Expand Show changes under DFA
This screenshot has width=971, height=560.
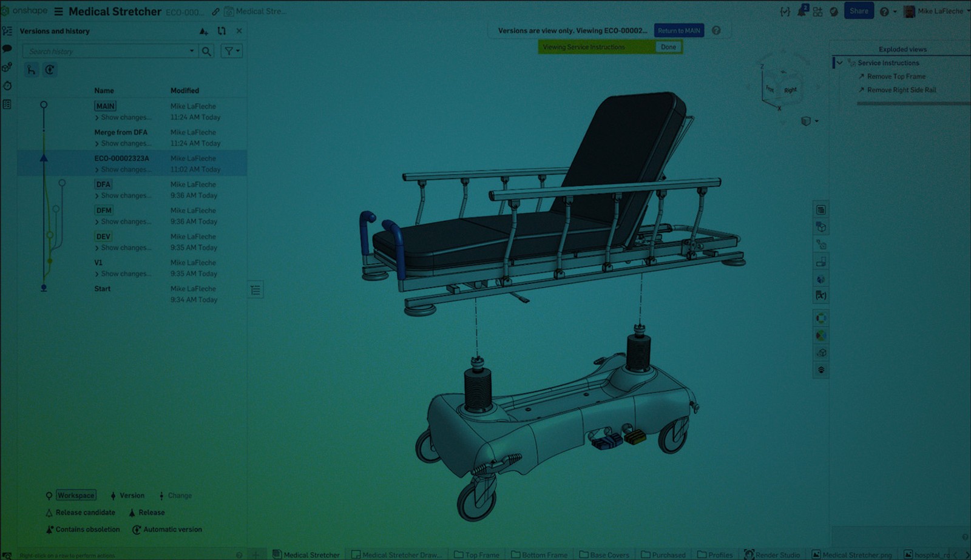[123, 196]
